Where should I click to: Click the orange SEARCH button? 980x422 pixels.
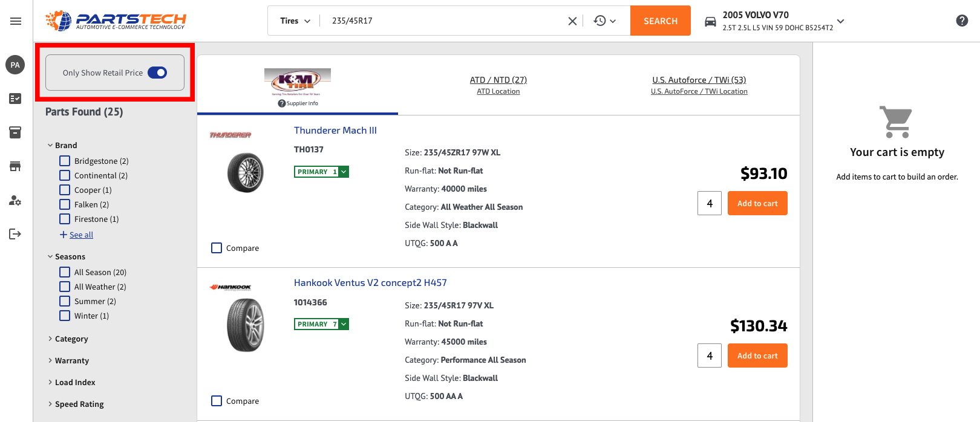point(661,21)
